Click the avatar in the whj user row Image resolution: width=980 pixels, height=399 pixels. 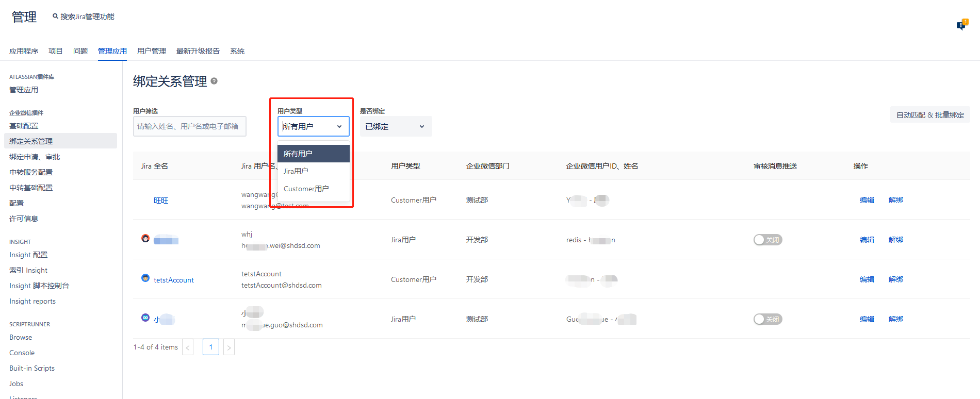point(145,238)
